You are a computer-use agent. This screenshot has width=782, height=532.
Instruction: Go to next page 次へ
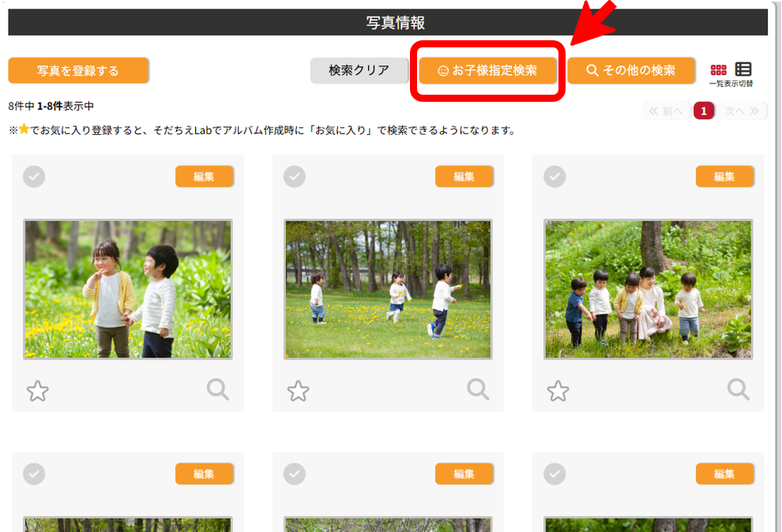pyautogui.click(x=742, y=111)
